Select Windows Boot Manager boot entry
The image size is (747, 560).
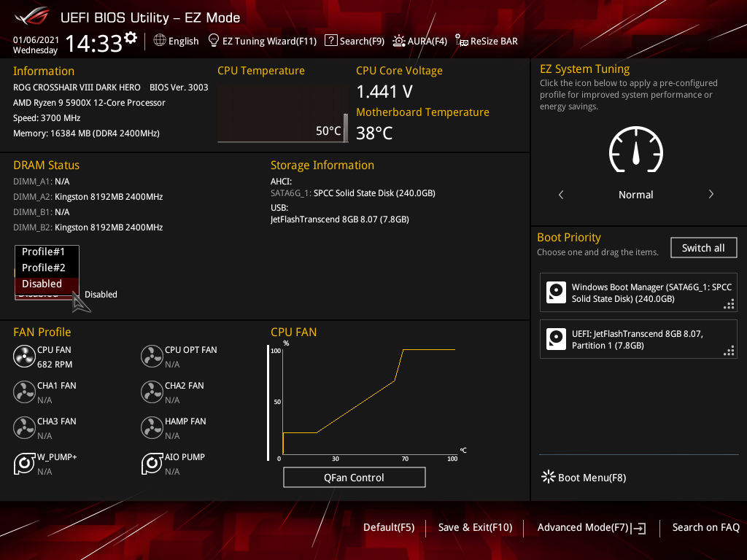pos(638,293)
